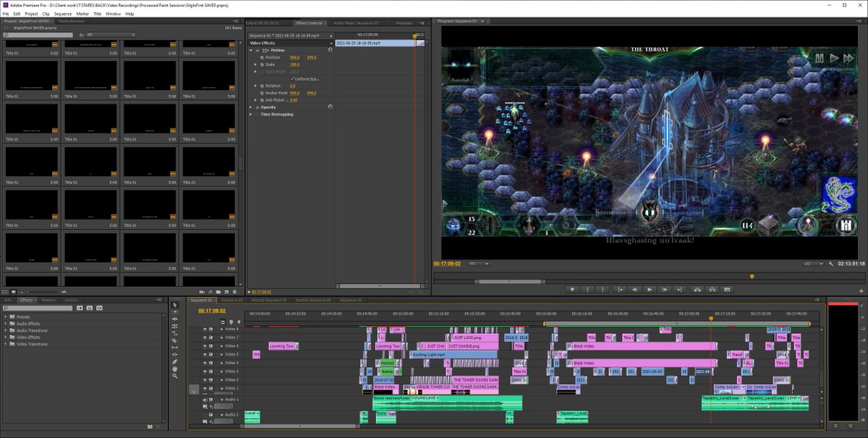Click the Add Marker button in Program monitor
This screenshot has height=438, width=868.
coord(574,289)
